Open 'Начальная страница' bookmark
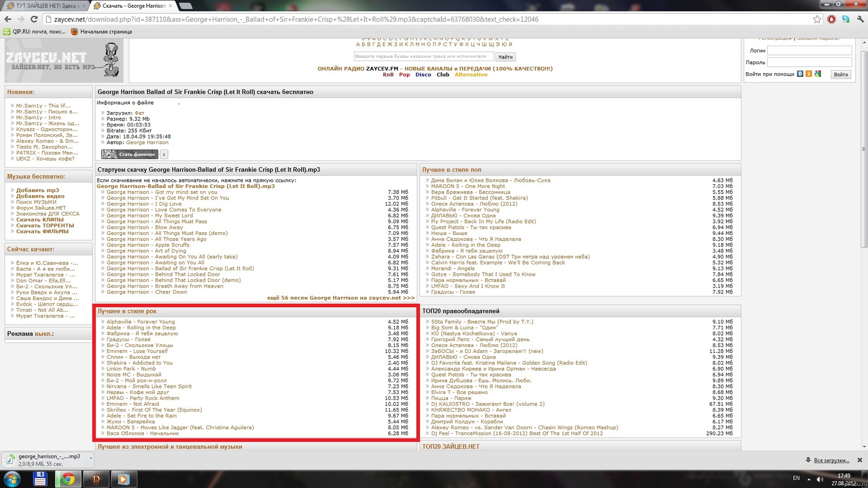 tap(101, 32)
